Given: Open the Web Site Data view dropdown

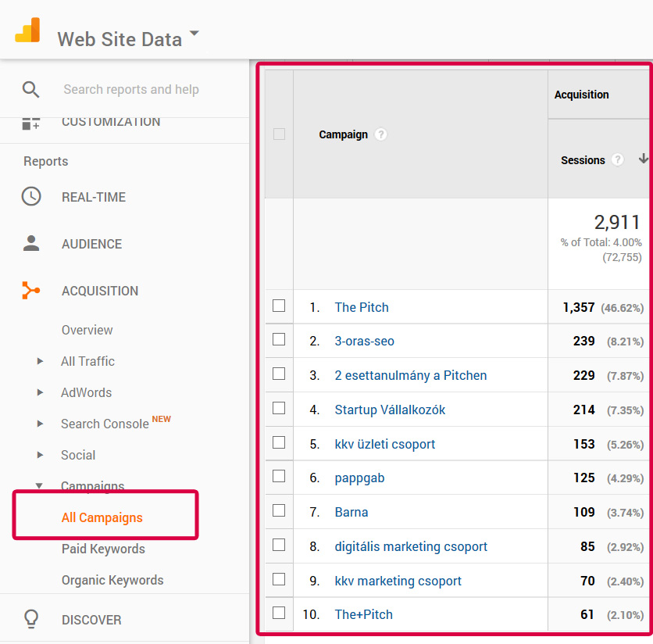Looking at the screenshot, I should pyautogui.click(x=194, y=35).
